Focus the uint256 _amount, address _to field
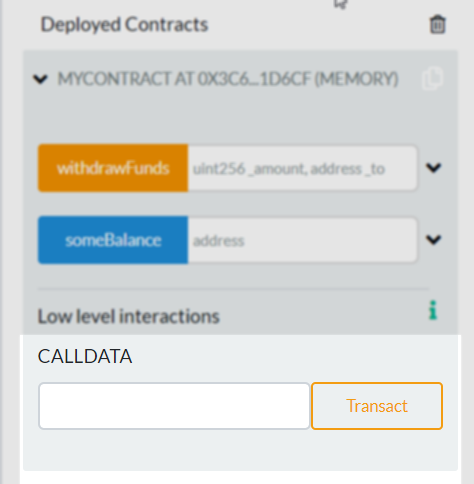This screenshot has width=474, height=484. [302, 168]
